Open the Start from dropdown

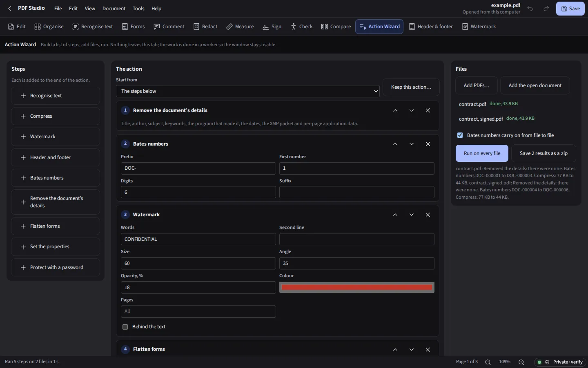click(x=248, y=91)
